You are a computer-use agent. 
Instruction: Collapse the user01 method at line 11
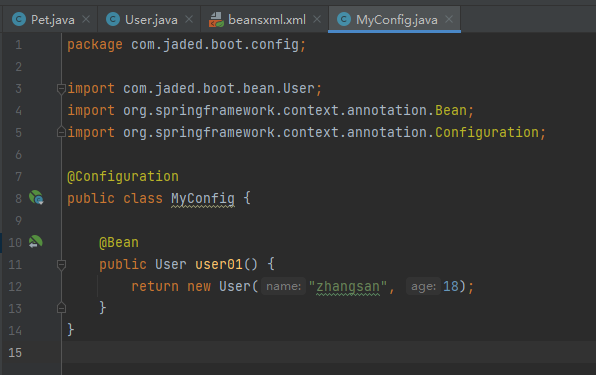coord(61,264)
